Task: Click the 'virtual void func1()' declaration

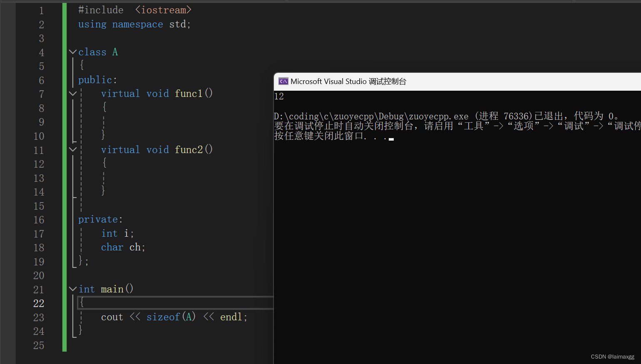Action: 157,94
